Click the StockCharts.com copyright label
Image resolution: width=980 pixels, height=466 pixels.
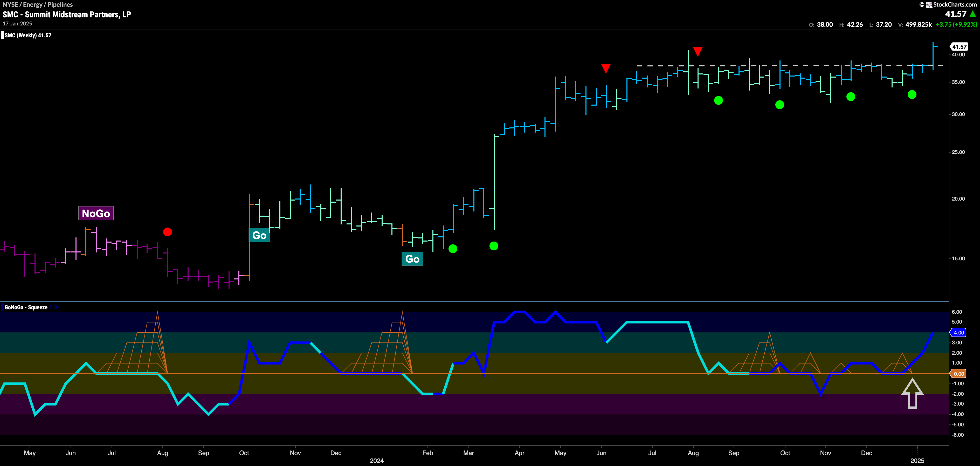point(948,5)
